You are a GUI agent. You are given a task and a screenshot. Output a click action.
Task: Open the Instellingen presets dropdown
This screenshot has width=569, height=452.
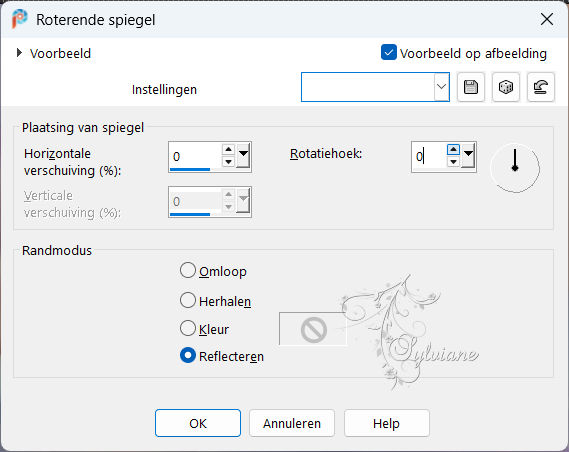coord(441,87)
